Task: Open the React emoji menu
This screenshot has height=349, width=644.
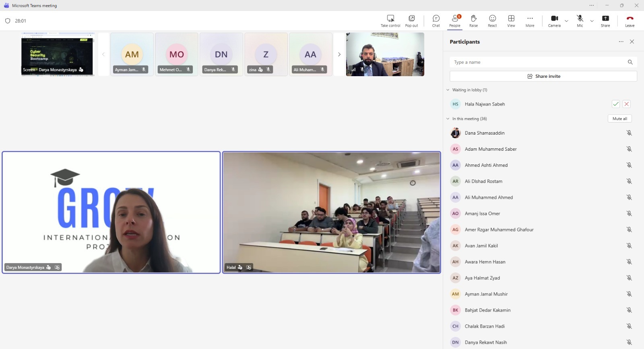Action: pos(492,21)
